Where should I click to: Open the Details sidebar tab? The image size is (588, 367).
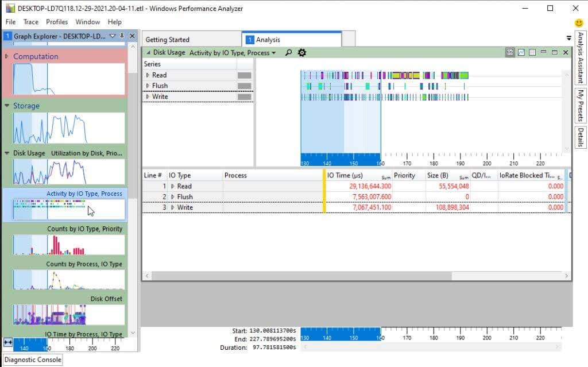point(580,134)
